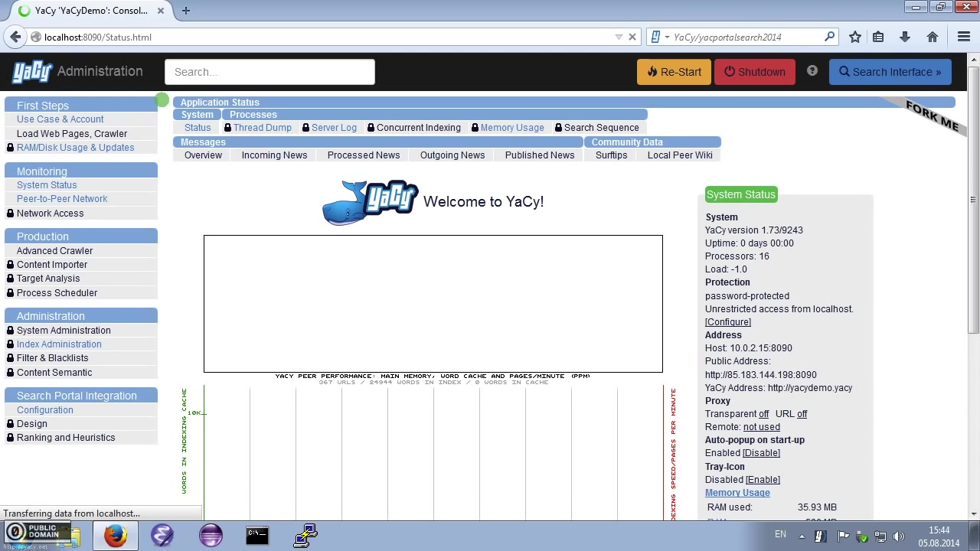This screenshot has height=551, width=980.
Task: Disable auto-popup on start-up
Action: (x=761, y=453)
